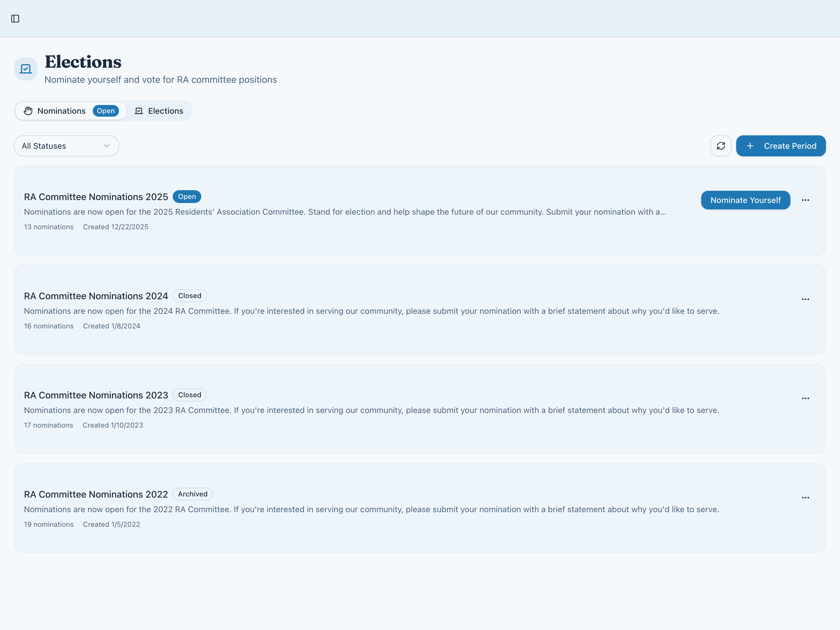Click 'Created 1/8/2024' date text
The image size is (840, 630).
point(112,326)
